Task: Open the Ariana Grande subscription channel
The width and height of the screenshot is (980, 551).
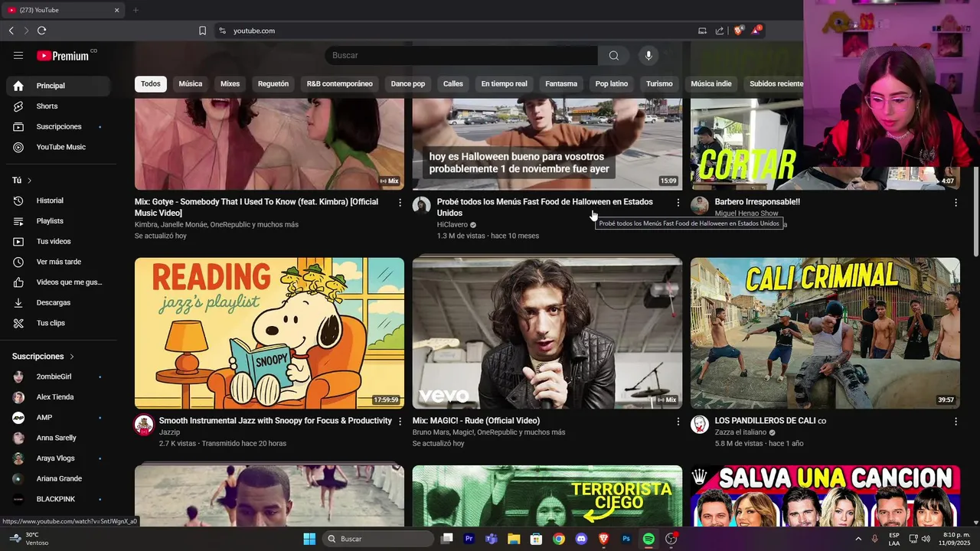Action: (58, 479)
